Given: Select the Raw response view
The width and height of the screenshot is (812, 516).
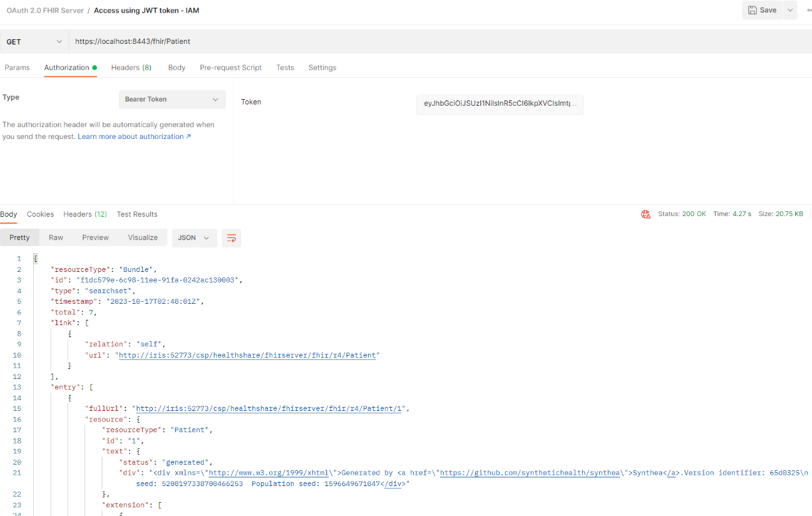Looking at the screenshot, I should pos(56,238).
